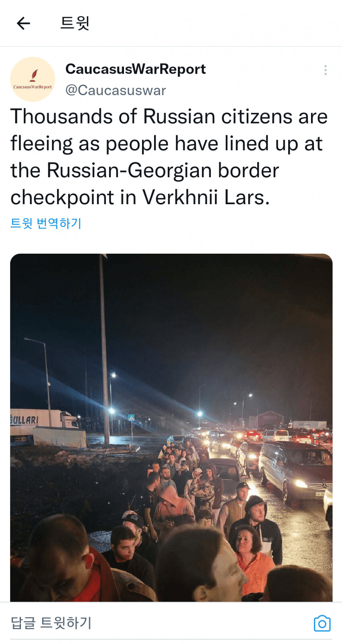Go back using the left arrow
Viewport: 342px width, 644px height.
(23, 23)
